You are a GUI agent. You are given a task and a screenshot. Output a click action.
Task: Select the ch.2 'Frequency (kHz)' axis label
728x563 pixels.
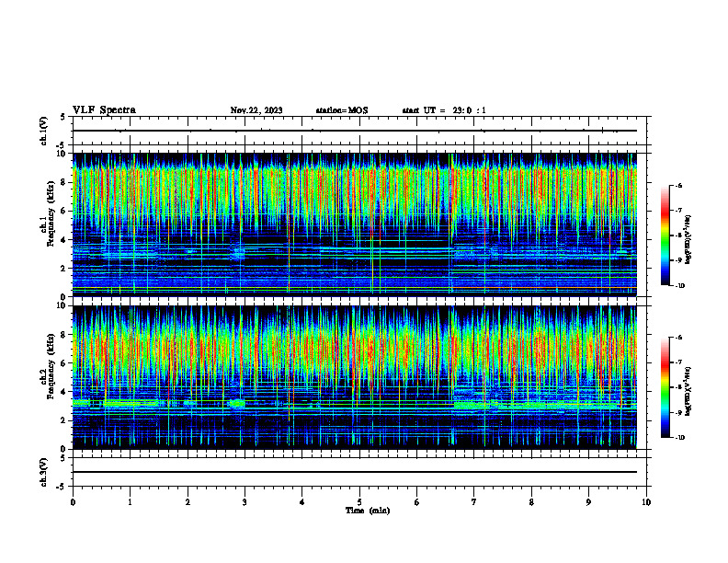click(51, 366)
